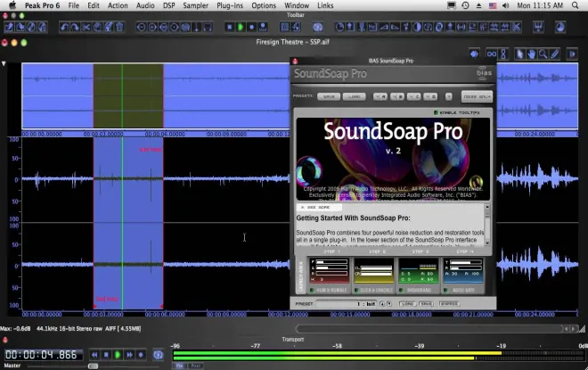Click the Record button in Transport
The height and width of the screenshot is (370, 588).
141,355
